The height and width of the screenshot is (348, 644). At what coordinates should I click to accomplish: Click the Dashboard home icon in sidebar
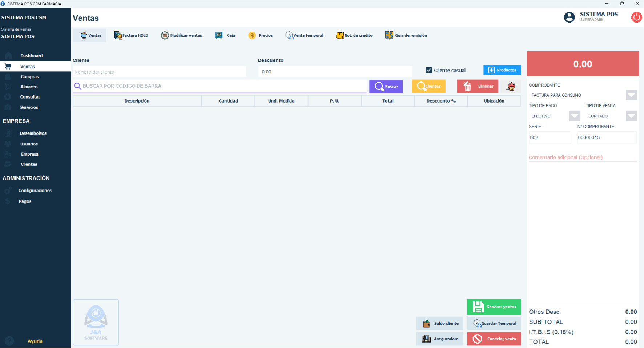(8, 56)
